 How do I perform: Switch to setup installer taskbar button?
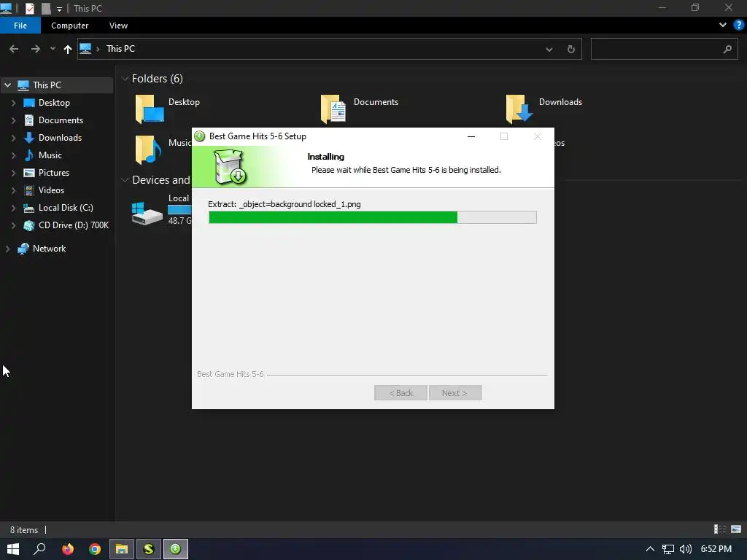(x=176, y=549)
